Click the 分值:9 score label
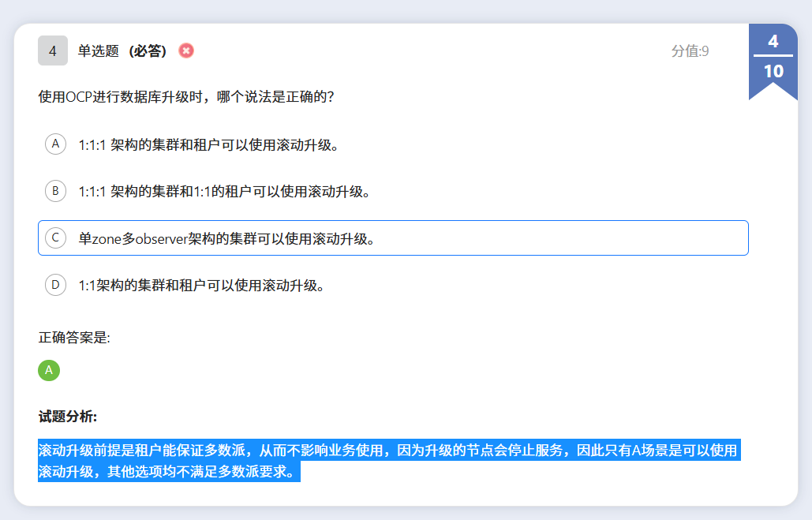812x520 pixels. (x=690, y=51)
